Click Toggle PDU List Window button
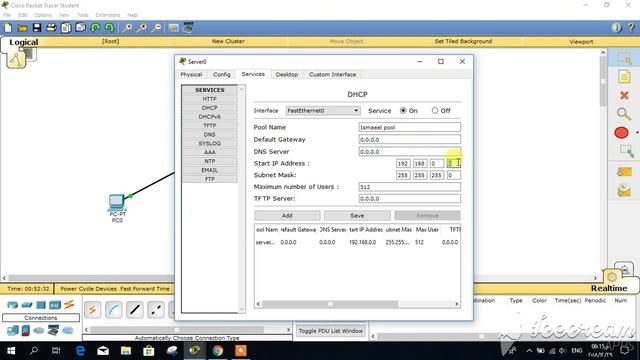This screenshot has height=360, width=640. [x=331, y=331]
